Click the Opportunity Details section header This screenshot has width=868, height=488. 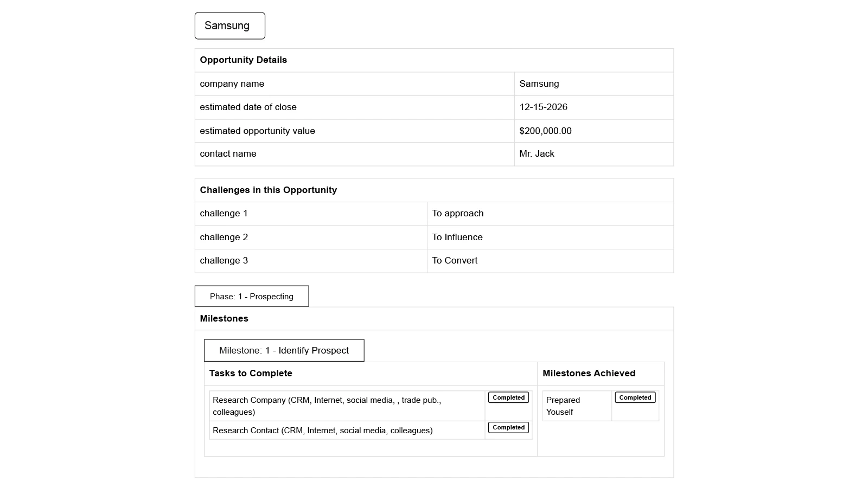click(x=243, y=60)
